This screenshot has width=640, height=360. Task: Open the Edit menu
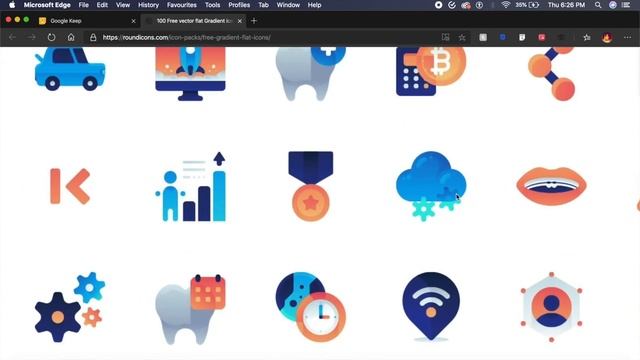(x=102, y=5)
